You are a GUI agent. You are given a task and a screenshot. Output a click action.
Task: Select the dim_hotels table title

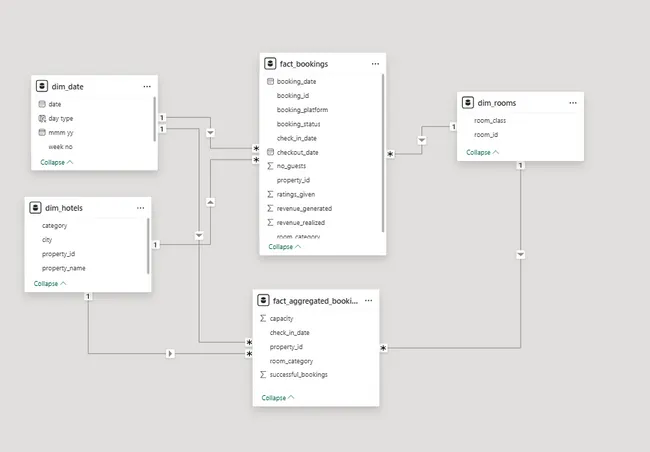click(64, 208)
